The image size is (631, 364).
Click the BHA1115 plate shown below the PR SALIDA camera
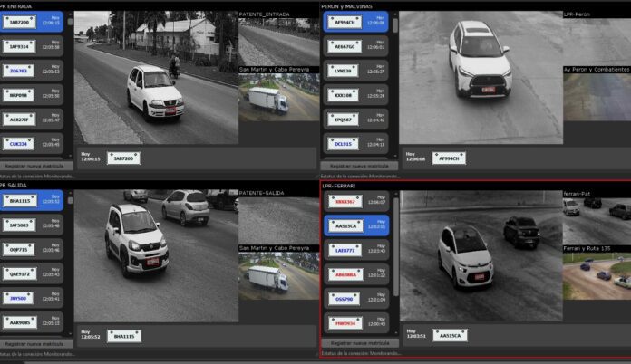pos(124,336)
